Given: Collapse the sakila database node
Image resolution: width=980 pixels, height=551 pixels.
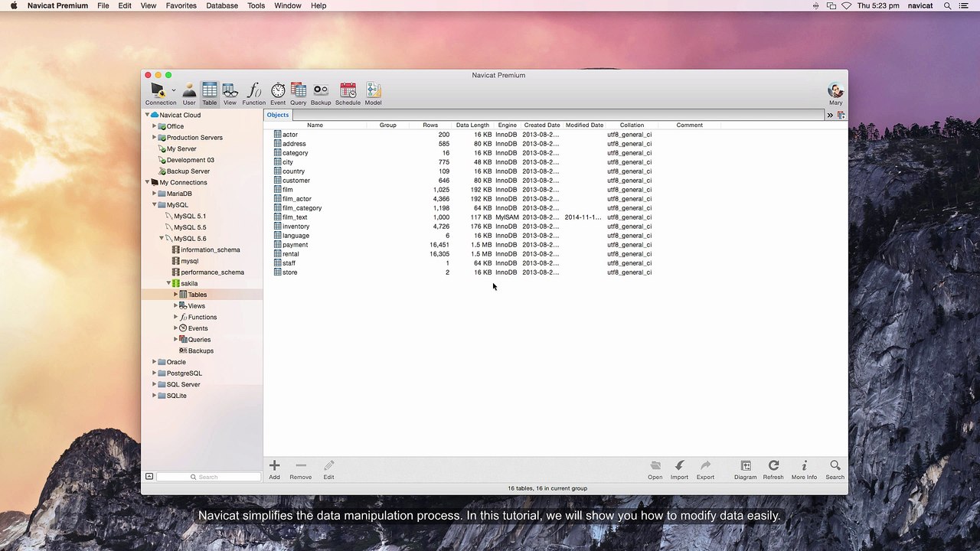Looking at the screenshot, I should [168, 283].
